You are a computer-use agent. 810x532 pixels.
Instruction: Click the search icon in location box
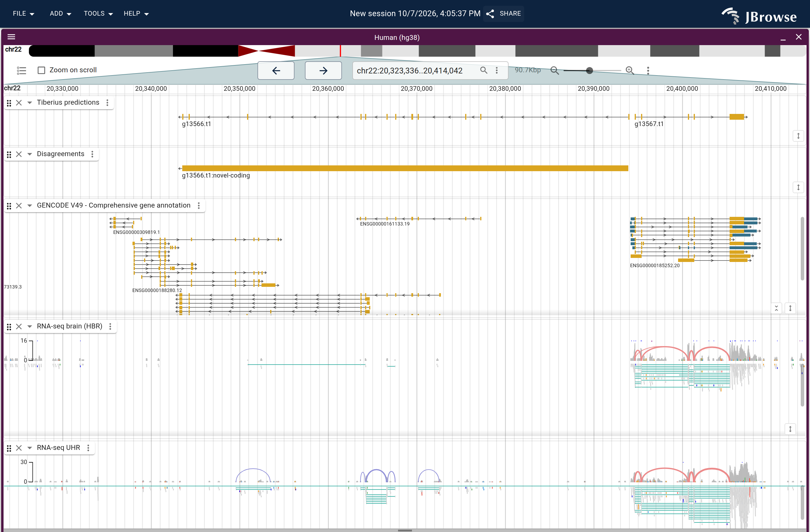tap(483, 71)
